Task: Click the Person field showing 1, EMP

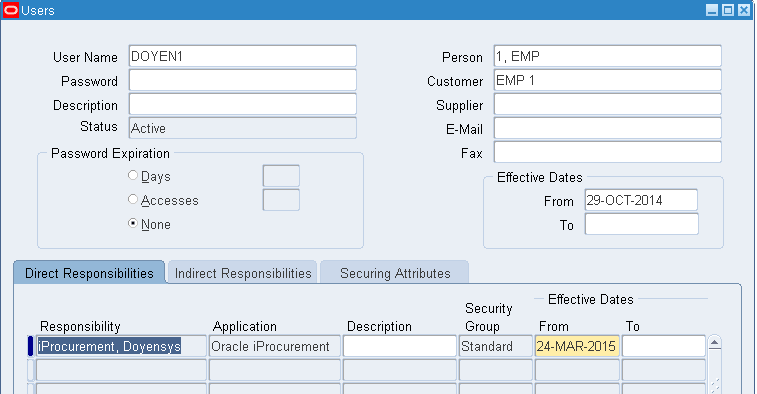Action: click(x=608, y=56)
